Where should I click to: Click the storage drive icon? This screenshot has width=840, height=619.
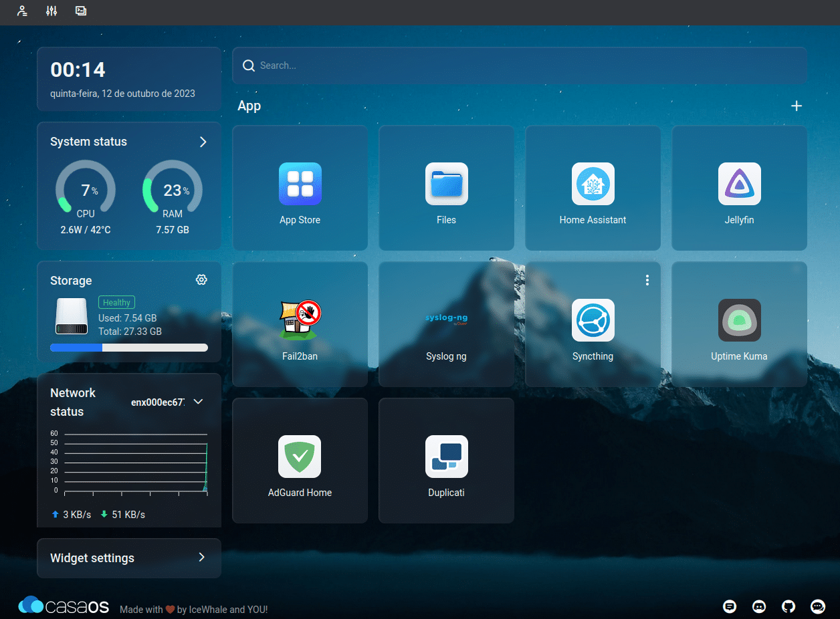point(72,317)
